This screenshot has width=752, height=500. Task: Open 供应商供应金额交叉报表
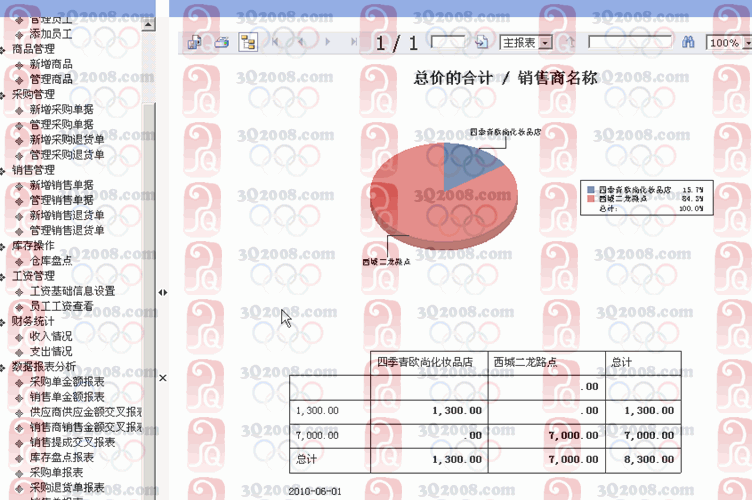[x=86, y=412]
